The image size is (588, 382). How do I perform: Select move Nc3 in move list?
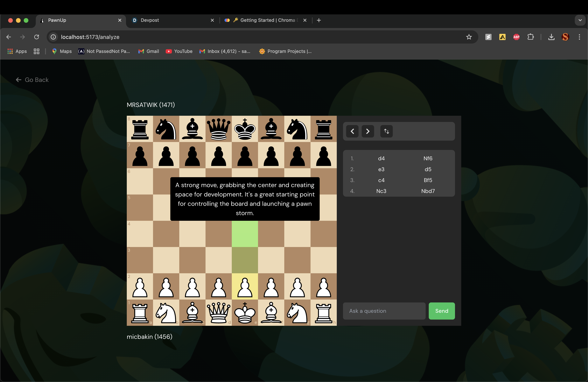(x=381, y=191)
